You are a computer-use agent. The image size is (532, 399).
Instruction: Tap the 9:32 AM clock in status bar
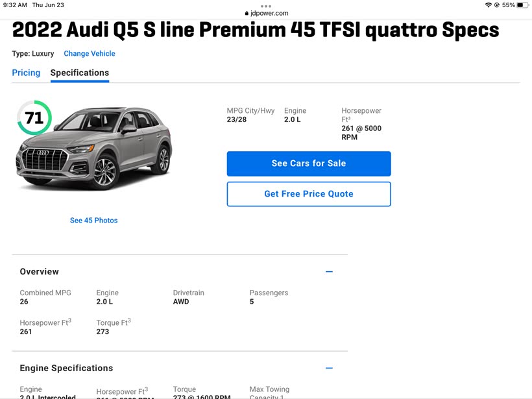(15, 5)
